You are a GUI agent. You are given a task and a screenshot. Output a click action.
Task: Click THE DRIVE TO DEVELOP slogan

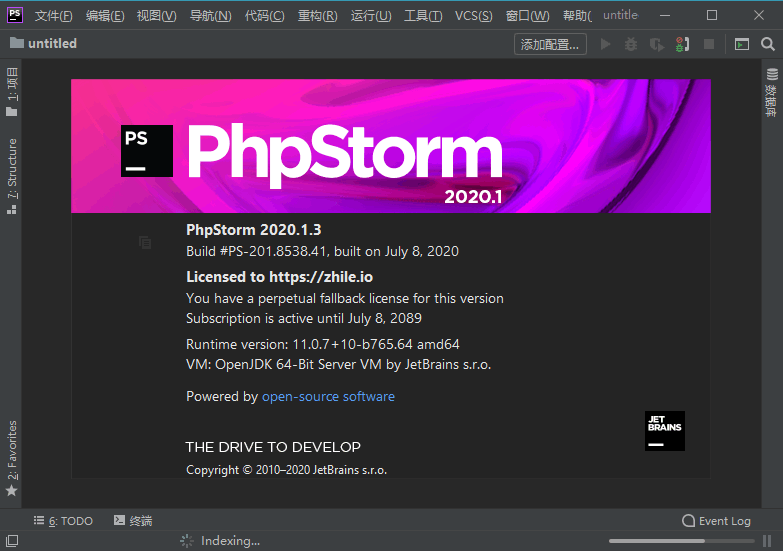pos(273,447)
